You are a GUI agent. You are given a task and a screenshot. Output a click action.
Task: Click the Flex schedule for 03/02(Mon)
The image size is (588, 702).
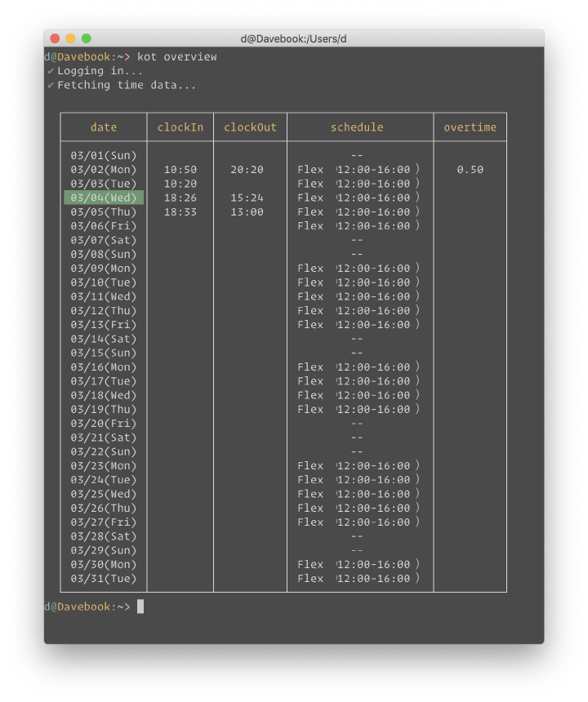[x=359, y=170]
